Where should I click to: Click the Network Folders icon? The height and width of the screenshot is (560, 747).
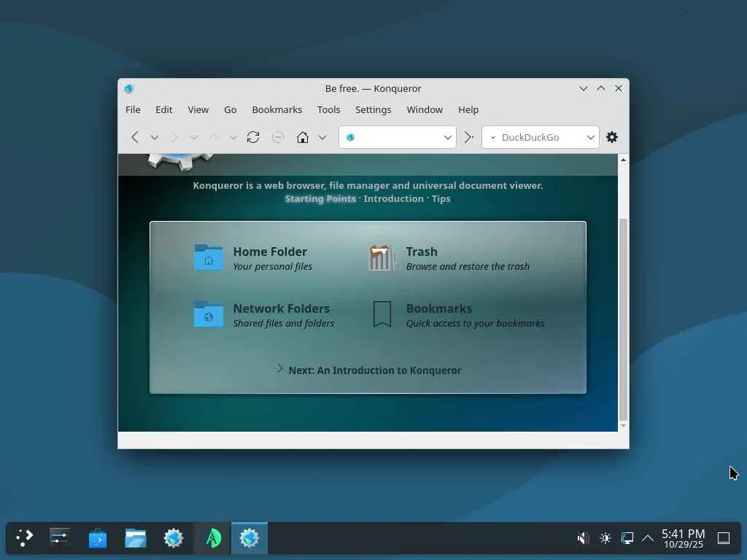[x=209, y=314]
